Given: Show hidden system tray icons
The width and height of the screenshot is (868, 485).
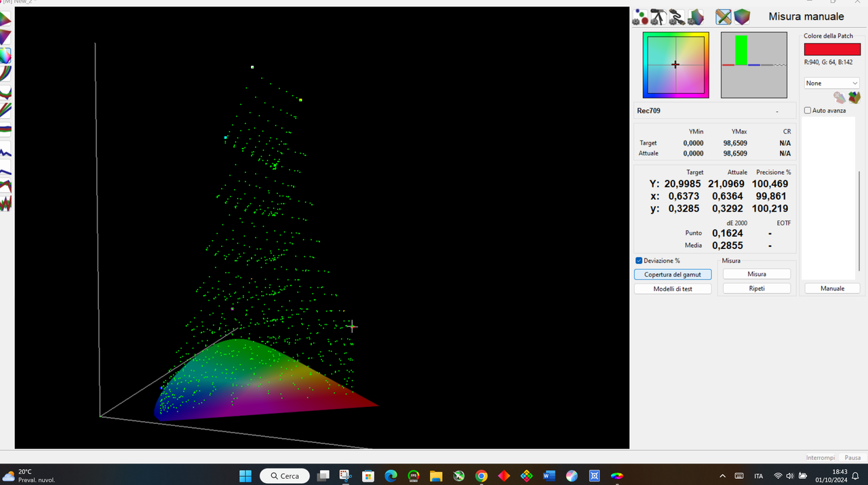Looking at the screenshot, I should (x=722, y=476).
